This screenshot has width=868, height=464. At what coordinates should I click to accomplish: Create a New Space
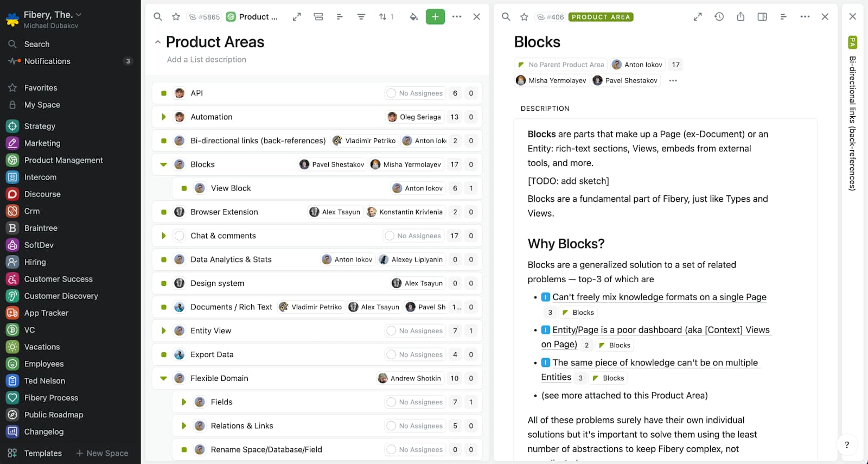point(102,453)
